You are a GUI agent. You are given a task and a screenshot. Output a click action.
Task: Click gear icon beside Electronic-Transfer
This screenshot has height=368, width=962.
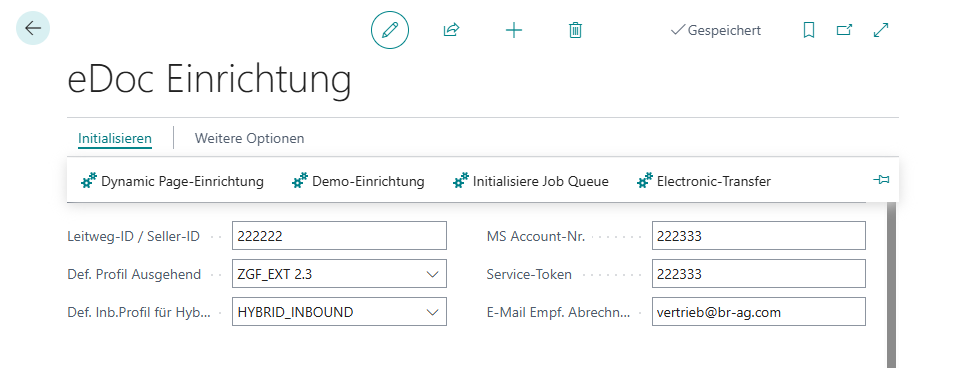645,181
